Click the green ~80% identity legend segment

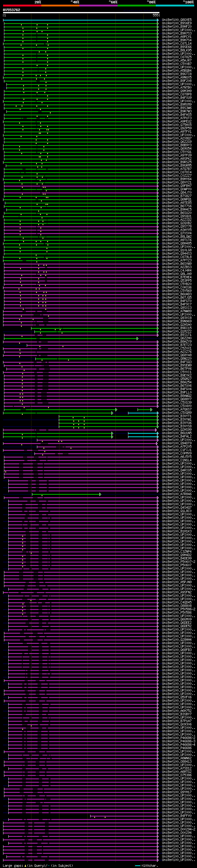[x=137, y=6]
